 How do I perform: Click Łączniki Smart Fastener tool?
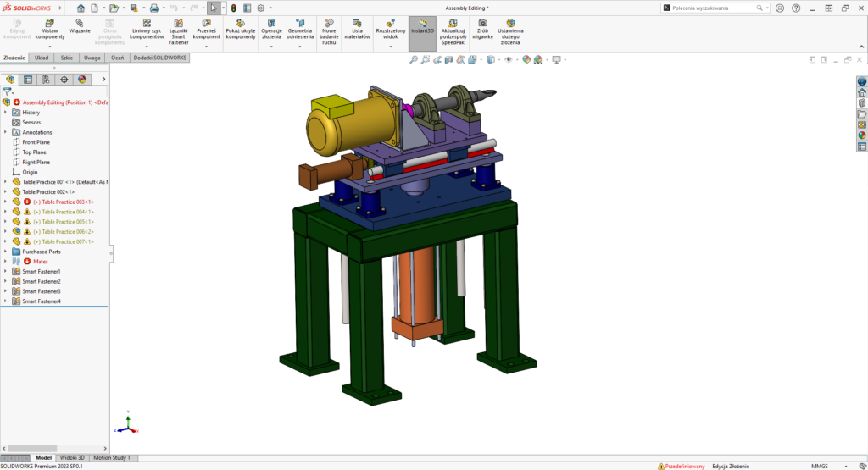(x=178, y=32)
